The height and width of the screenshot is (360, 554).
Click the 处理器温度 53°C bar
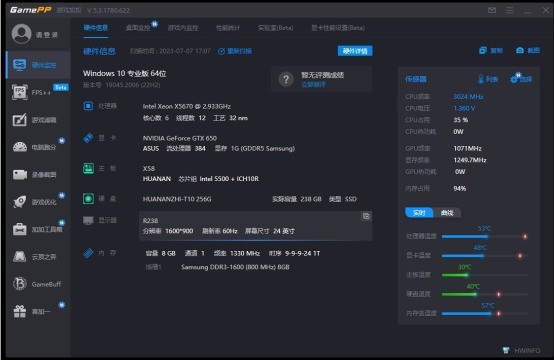(484, 236)
